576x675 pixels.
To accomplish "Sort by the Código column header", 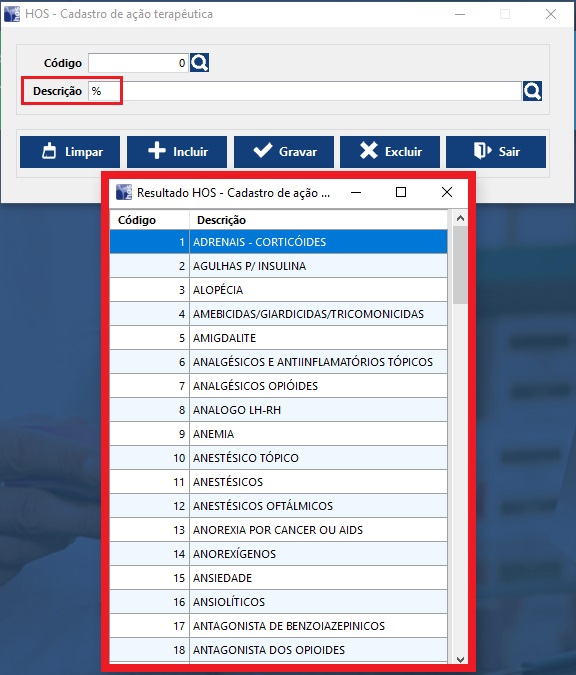I will (149, 220).
